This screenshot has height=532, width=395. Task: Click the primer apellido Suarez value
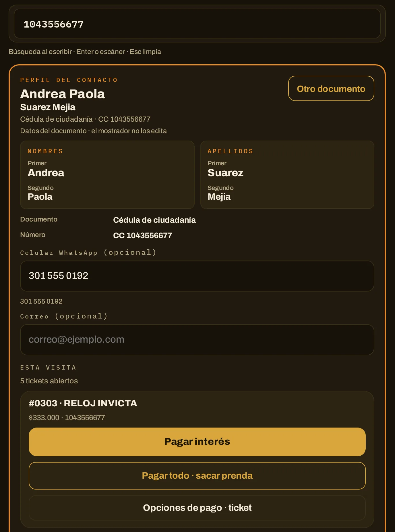pyautogui.click(x=225, y=173)
